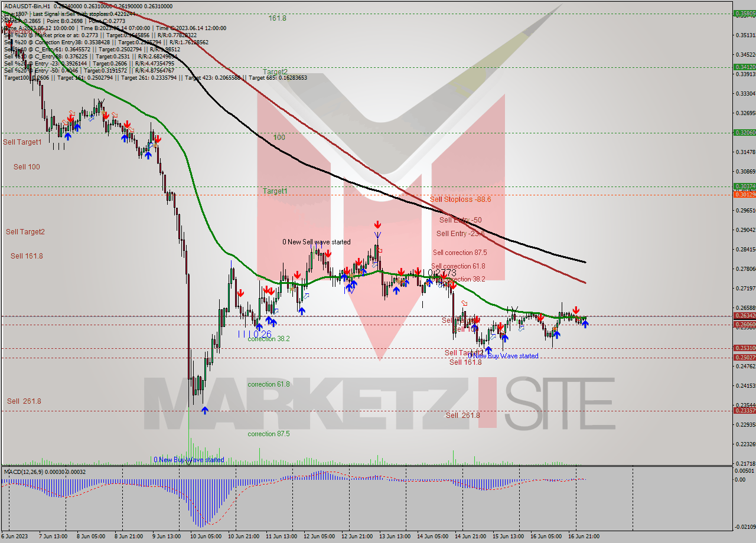Click the '0 New Sell wave started' annotation
This screenshot has width=756, height=543.
click(x=316, y=242)
